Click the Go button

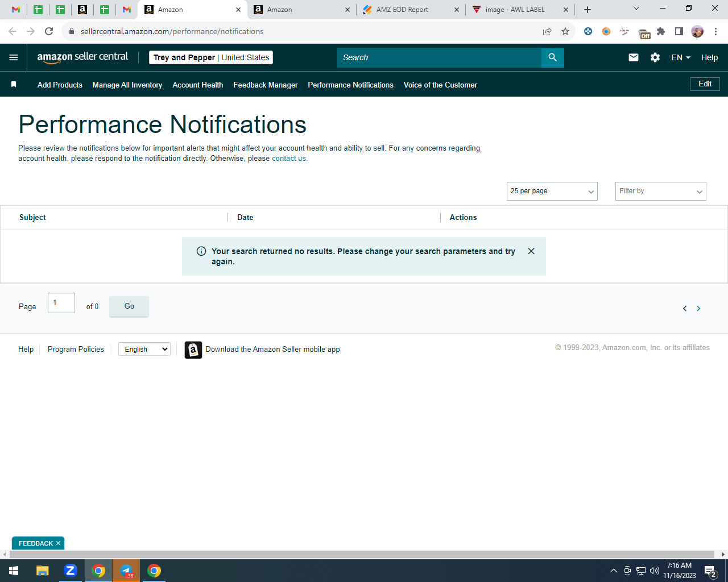pyautogui.click(x=129, y=306)
